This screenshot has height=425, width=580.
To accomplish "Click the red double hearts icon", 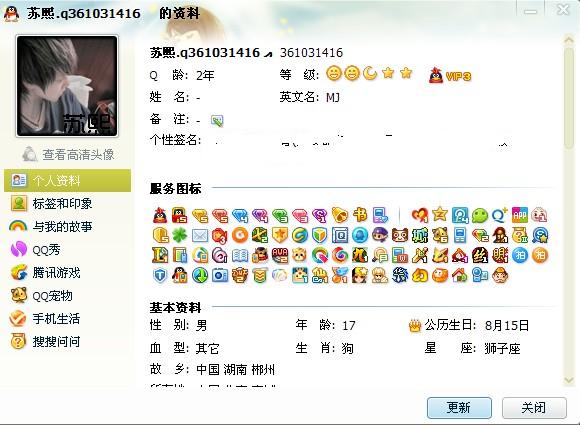I will tap(420, 215).
